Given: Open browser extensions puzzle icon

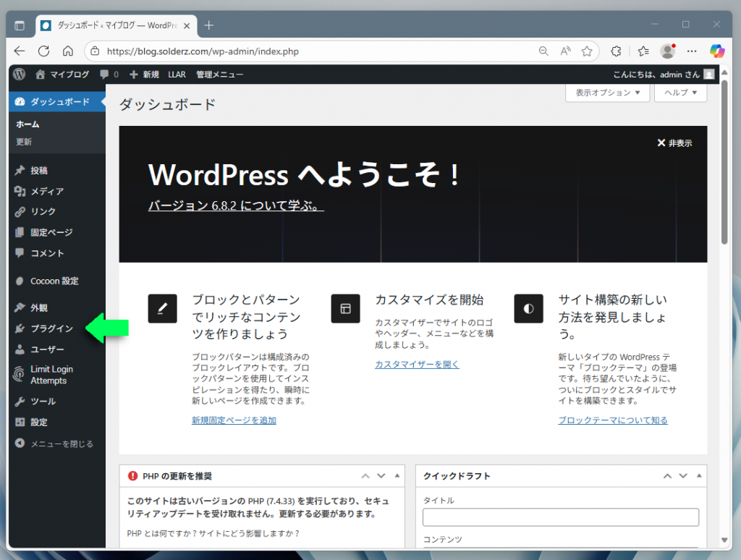Looking at the screenshot, I should (x=617, y=51).
